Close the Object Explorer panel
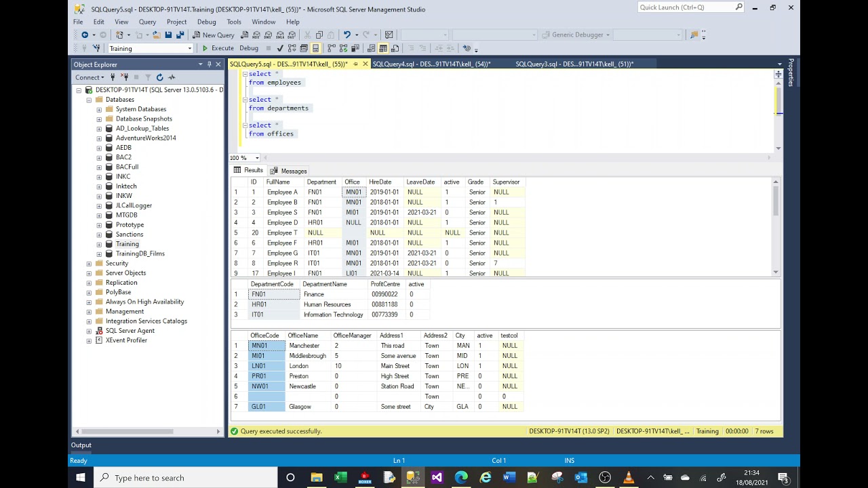 point(218,64)
